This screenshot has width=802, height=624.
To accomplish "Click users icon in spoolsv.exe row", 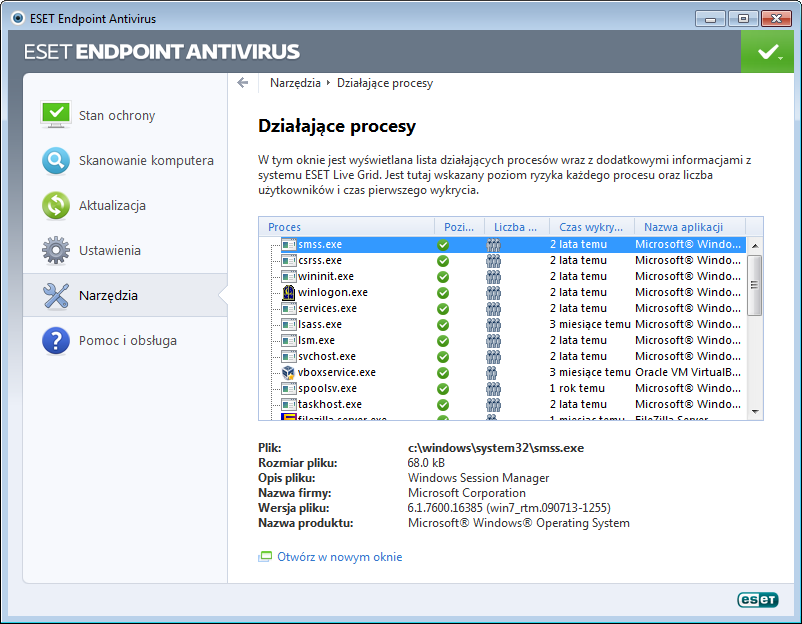I will (493, 389).
